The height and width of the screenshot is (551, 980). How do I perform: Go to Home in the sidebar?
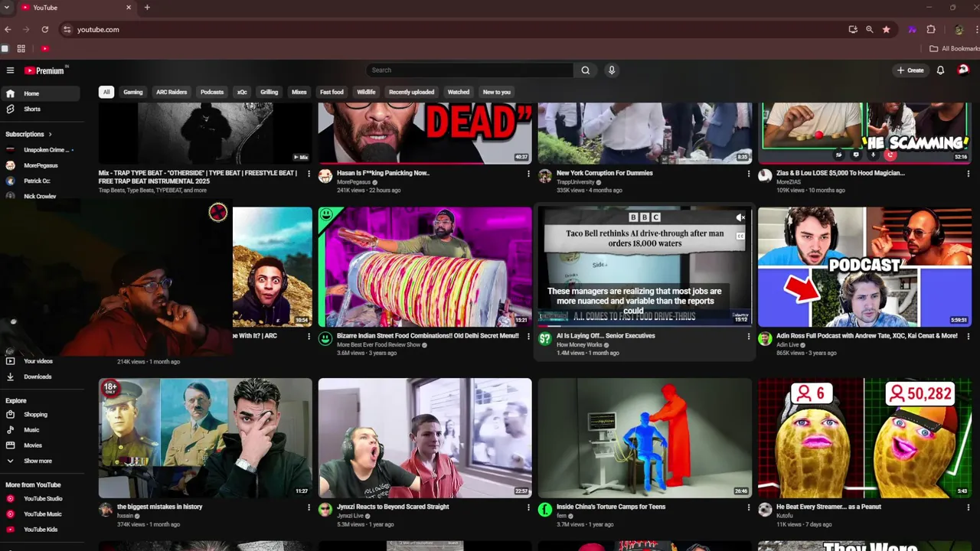40,93
